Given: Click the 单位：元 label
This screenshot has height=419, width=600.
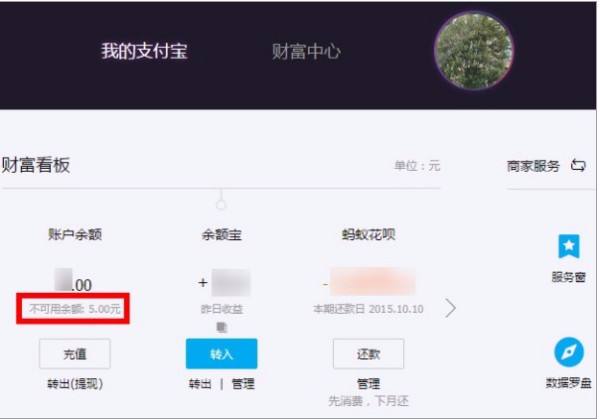Looking at the screenshot, I should (417, 166).
